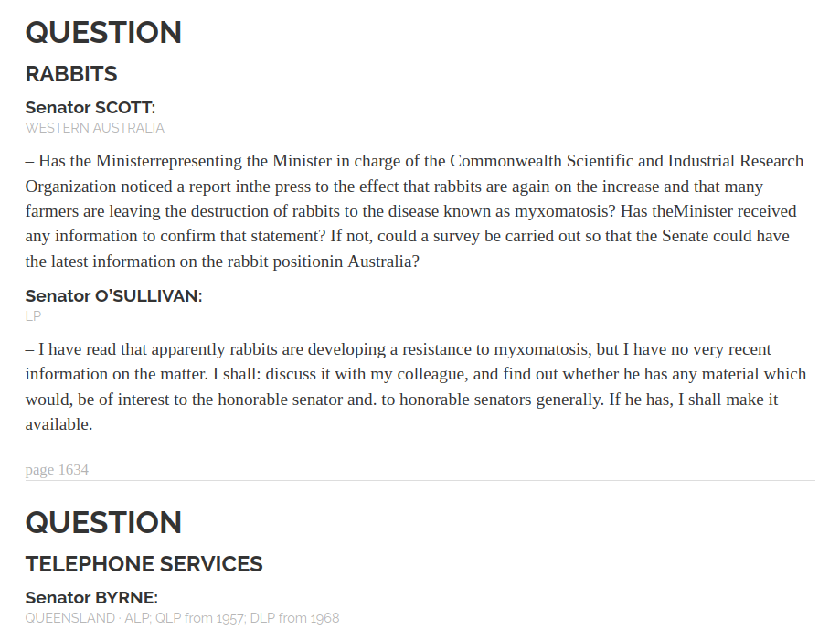Image resolution: width=840 pixels, height=630 pixels.
Task: Click 'rabbit positionin Australia?' text
Action: 324,262
